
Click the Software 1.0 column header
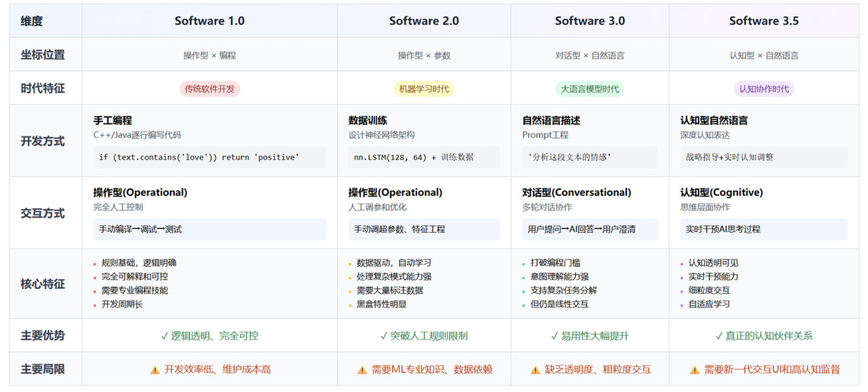tap(210, 21)
